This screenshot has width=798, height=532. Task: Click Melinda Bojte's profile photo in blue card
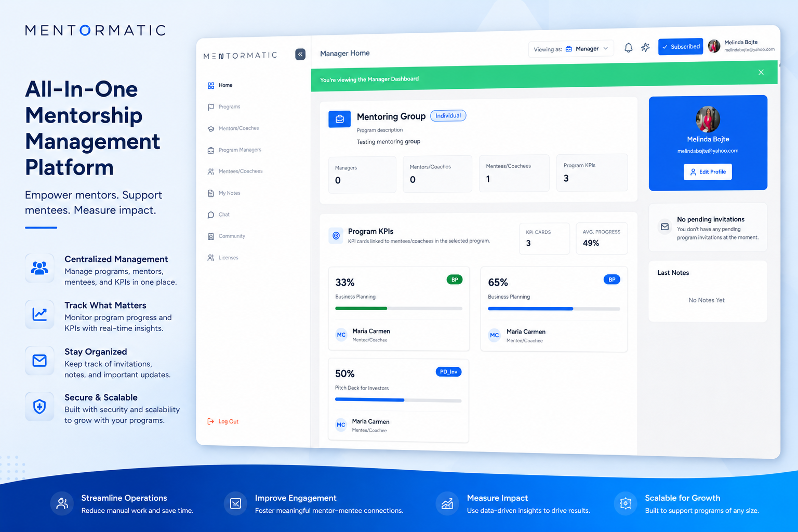tap(708, 119)
